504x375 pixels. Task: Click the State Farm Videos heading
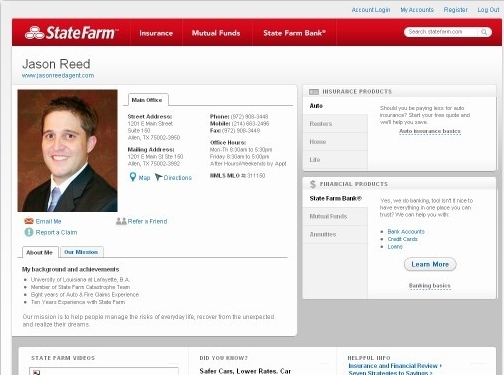point(63,358)
